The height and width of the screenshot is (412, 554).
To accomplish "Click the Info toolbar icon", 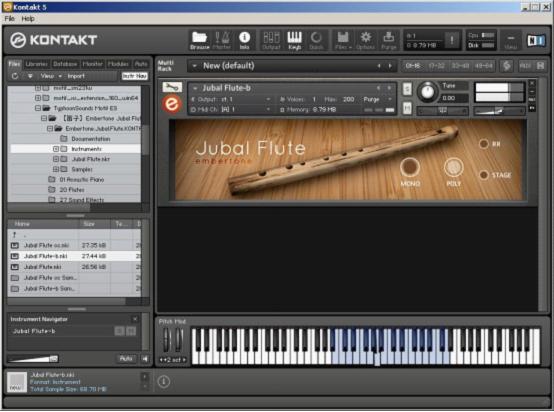I will pyautogui.click(x=244, y=40).
